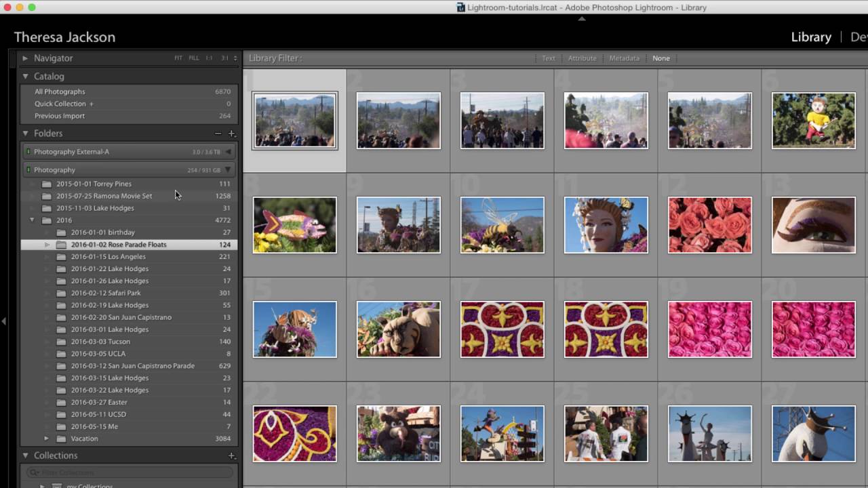868x488 pixels.
Task: Collapse the Catalog panel
Action: click(x=25, y=77)
